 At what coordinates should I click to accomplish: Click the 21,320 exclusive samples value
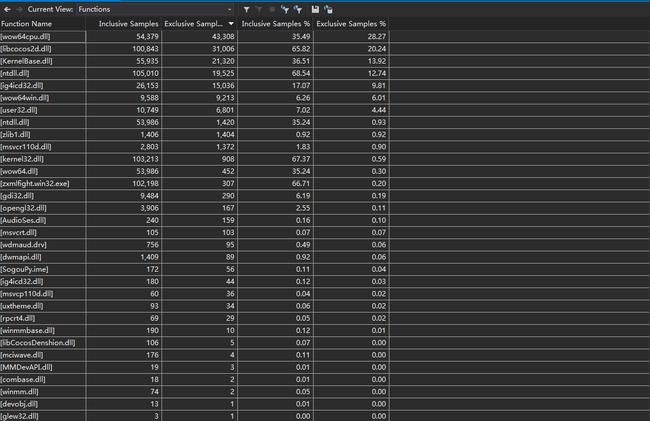coord(223,61)
